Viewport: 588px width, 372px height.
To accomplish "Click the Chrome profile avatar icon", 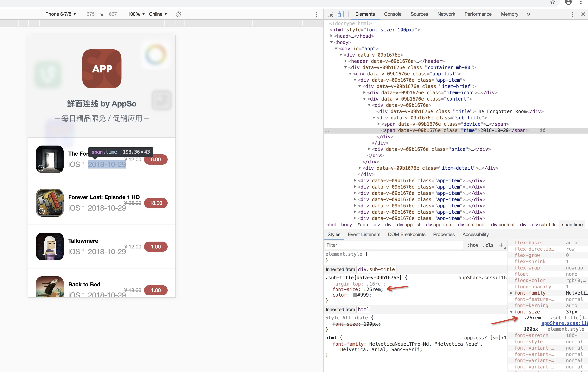I will [x=568, y=2].
